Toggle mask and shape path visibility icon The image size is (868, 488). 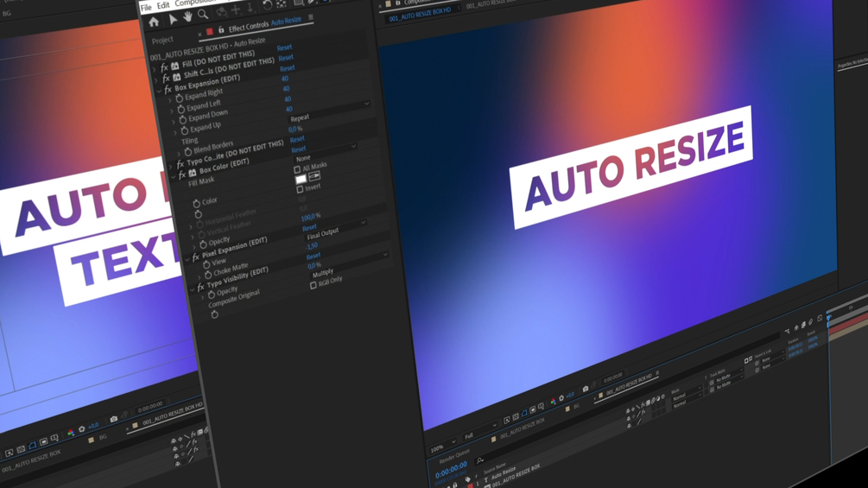523,413
